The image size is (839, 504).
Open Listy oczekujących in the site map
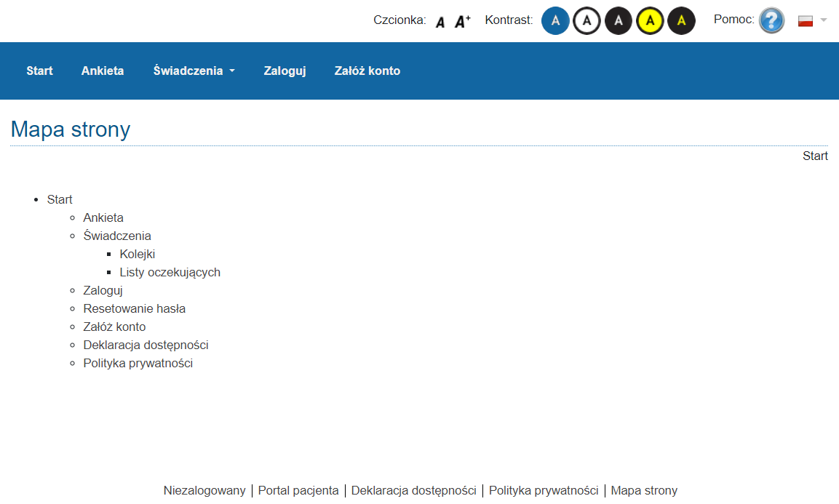170,273
